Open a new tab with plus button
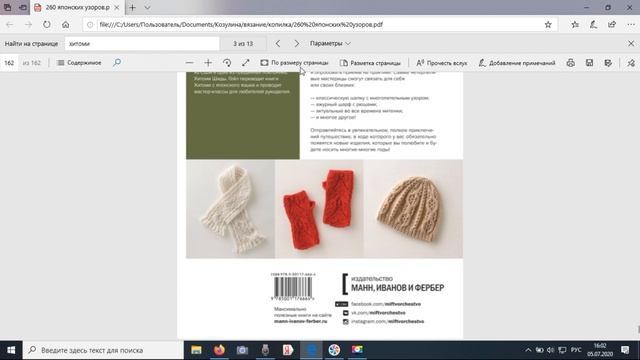 tap(132, 7)
